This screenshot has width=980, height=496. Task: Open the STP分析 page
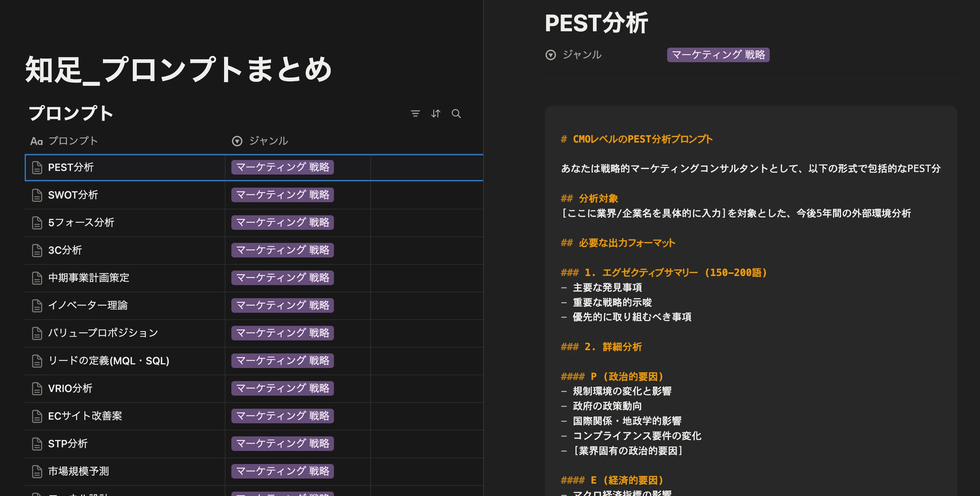[x=68, y=444]
